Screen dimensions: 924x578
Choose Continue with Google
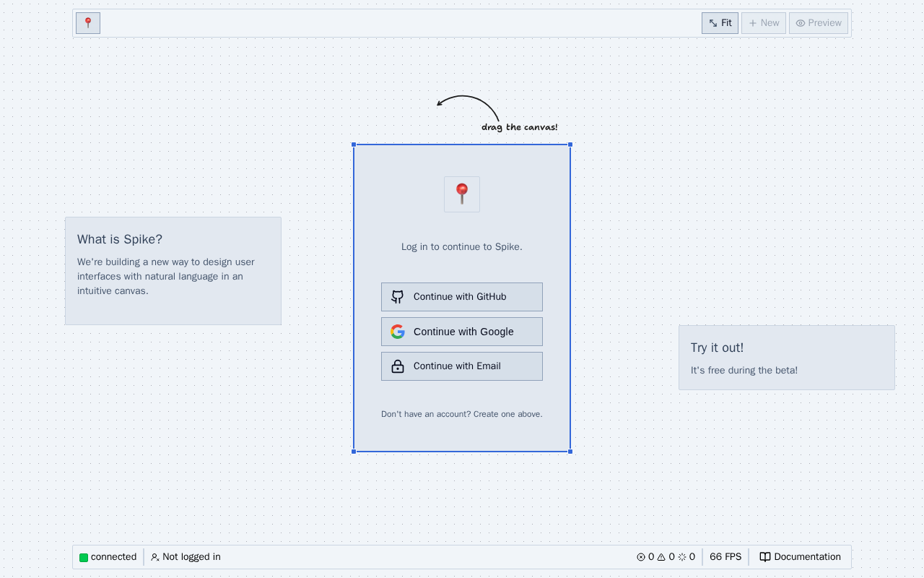tap(462, 332)
